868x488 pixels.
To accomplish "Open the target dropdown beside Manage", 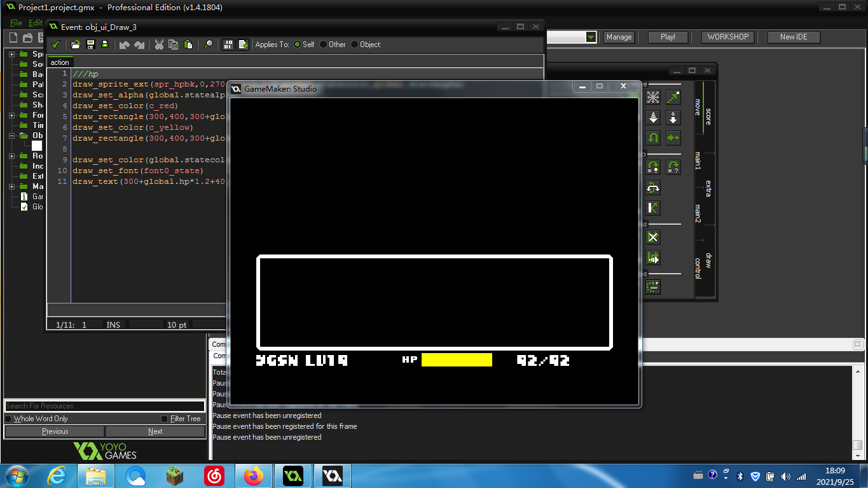I will tap(591, 38).
